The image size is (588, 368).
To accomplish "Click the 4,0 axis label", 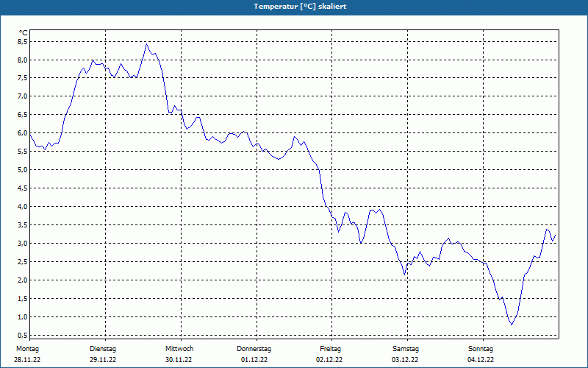I will pyautogui.click(x=23, y=207).
